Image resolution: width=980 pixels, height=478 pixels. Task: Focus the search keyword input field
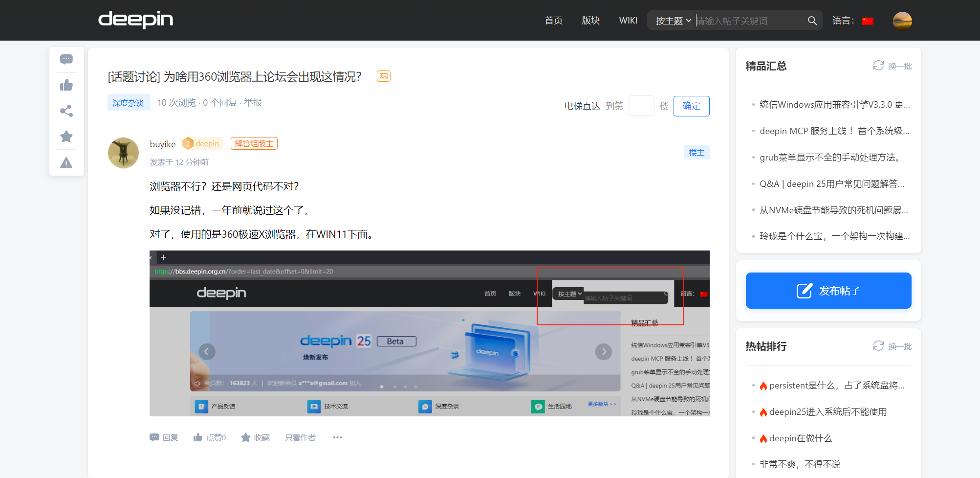(749, 21)
